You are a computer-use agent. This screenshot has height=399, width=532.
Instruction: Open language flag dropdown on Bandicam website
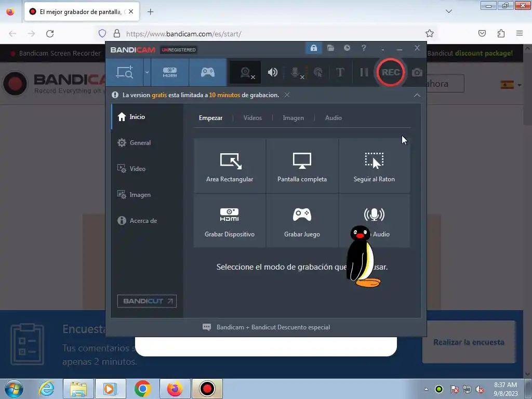point(511,85)
